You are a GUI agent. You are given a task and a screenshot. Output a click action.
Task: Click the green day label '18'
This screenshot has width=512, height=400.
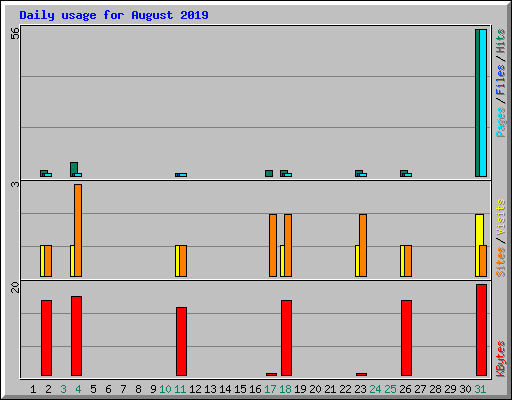[x=285, y=389]
